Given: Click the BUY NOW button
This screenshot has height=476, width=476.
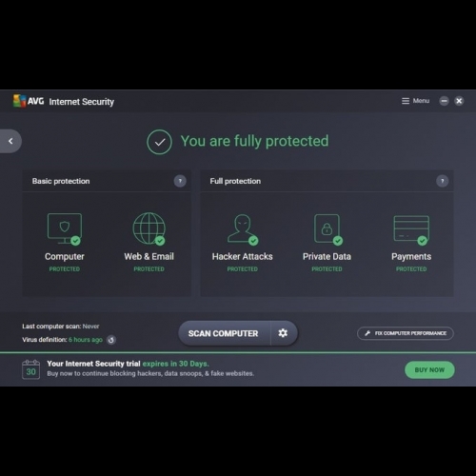Looking at the screenshot, I should [x=429, y=370].
